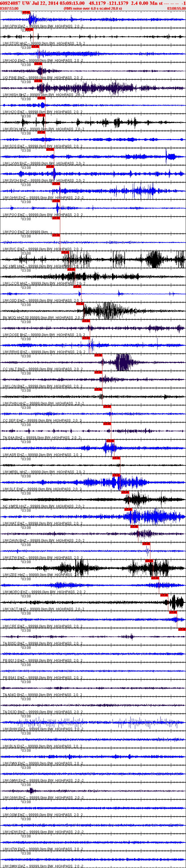186x868 pixels.
Task: Select the UW IRON HHZ station label
Action: pos(43,129)
